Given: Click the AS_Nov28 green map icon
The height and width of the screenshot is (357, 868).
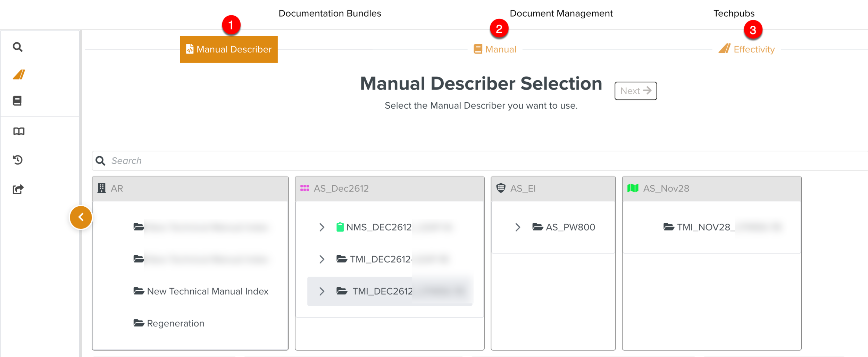Looking at the screenshot, I should coord(633,188).
